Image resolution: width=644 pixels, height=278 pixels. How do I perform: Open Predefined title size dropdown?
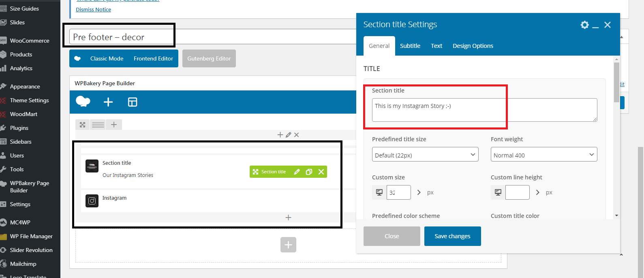(425, 155)
